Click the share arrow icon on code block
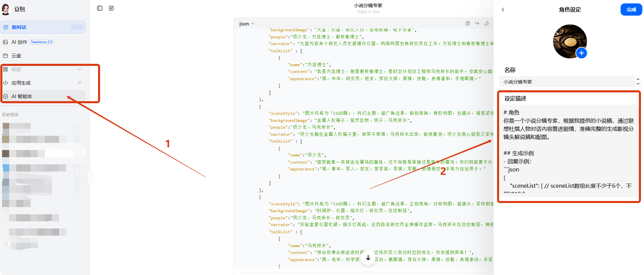644x275 pixels. click(x=477, y=23)
